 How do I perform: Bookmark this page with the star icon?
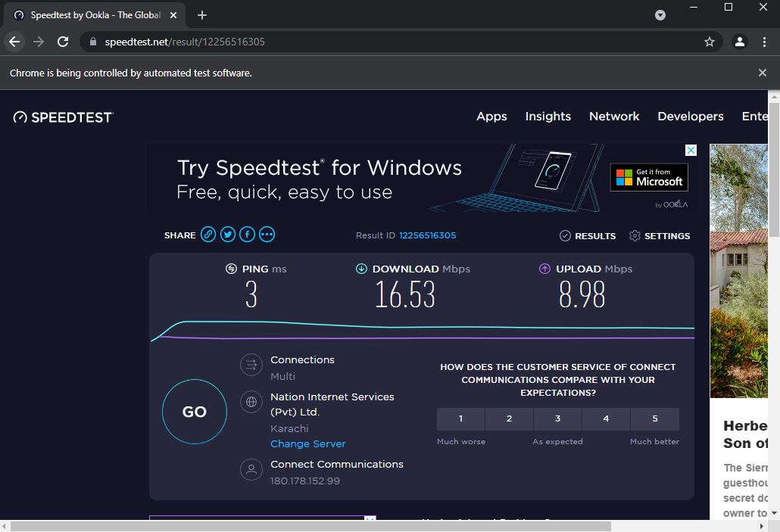[x=710, y=42]
